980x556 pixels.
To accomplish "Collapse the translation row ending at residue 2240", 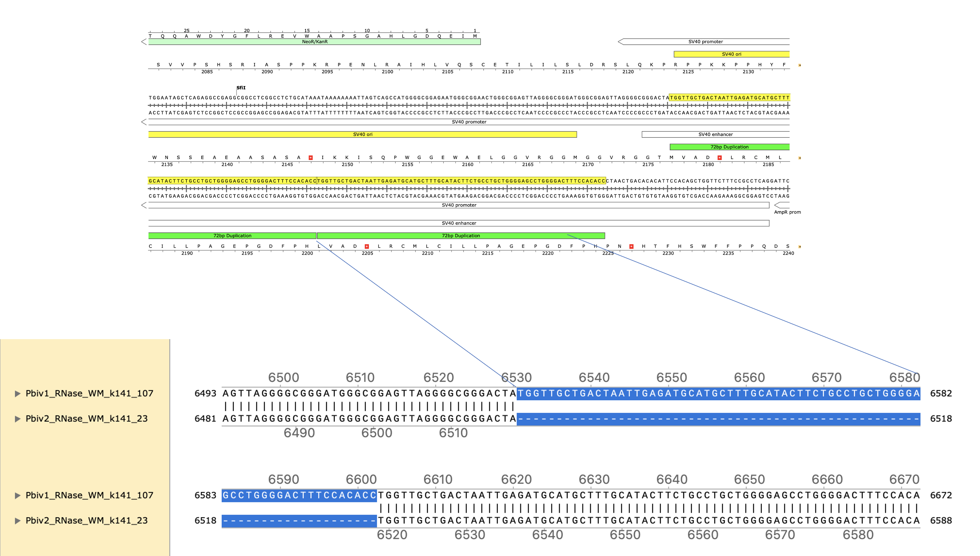I will [799, 247].
